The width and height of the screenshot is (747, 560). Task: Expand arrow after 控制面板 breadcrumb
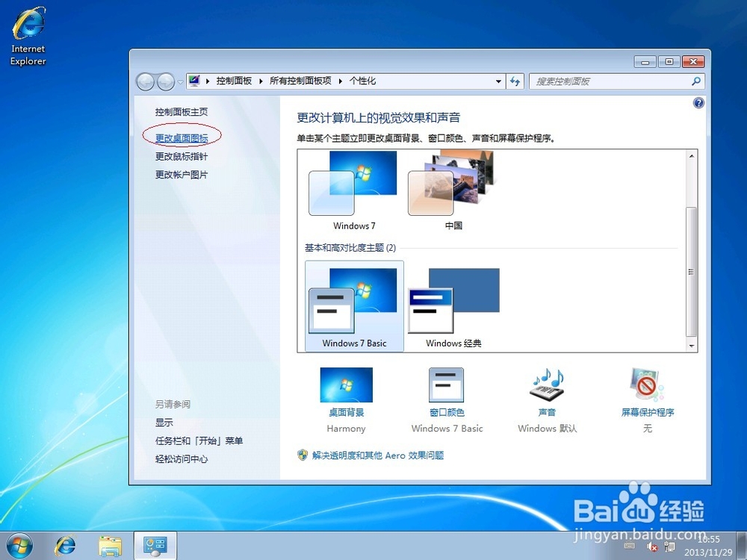click(x=261, y=81)
